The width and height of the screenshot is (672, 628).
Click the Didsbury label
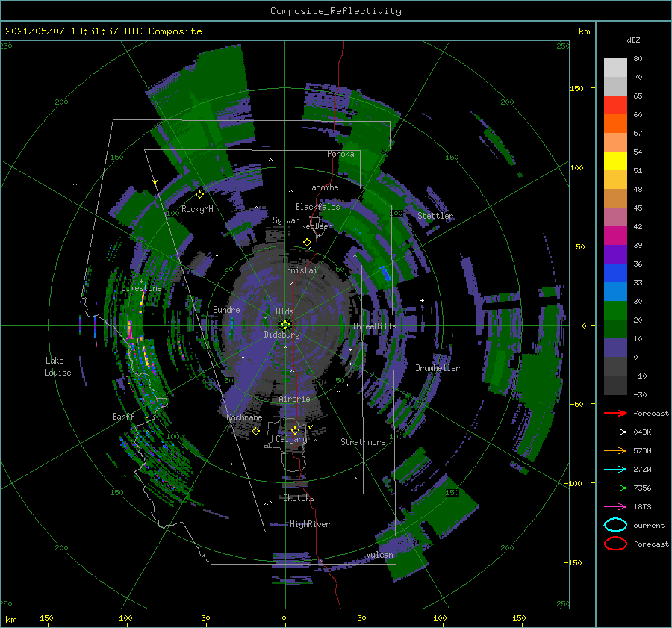tap(281, 335)
